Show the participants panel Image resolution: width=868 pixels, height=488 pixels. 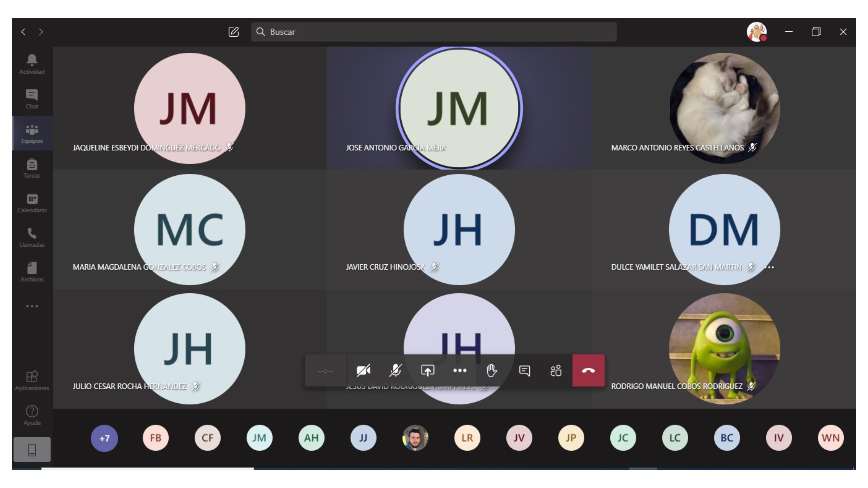click(556, 371)
